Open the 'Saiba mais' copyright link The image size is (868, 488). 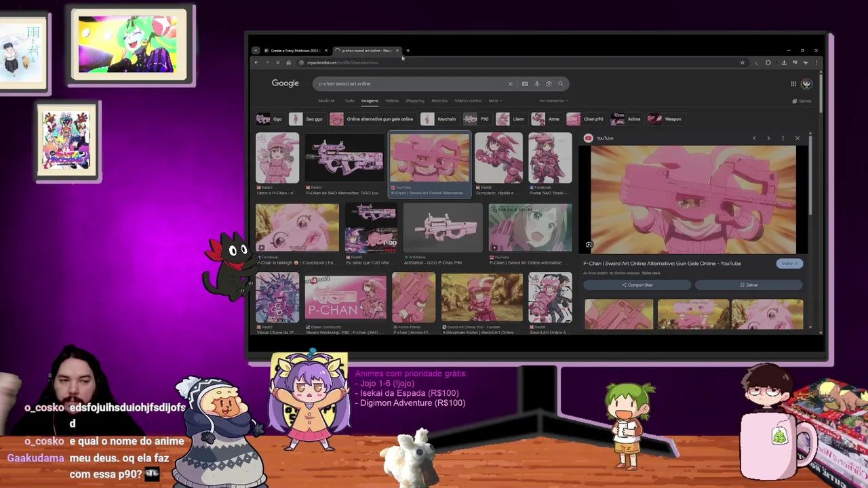point(651,273)
